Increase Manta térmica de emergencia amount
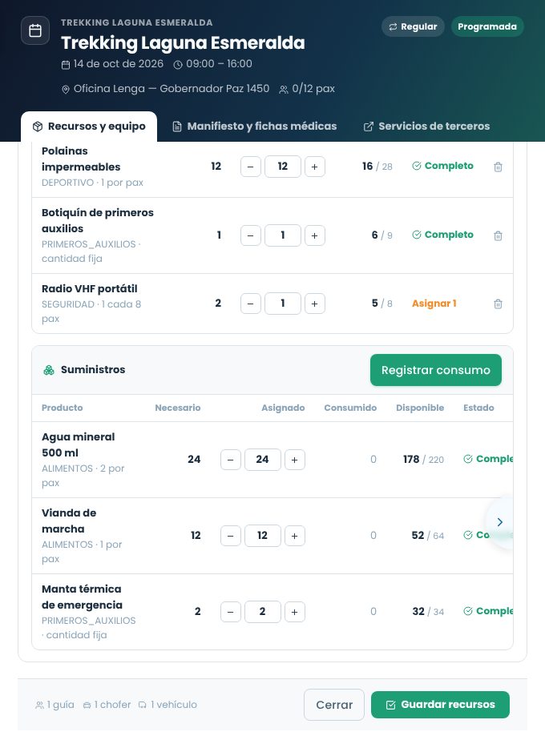The height and width of the screenshot is (756, 545). point(294,613)
